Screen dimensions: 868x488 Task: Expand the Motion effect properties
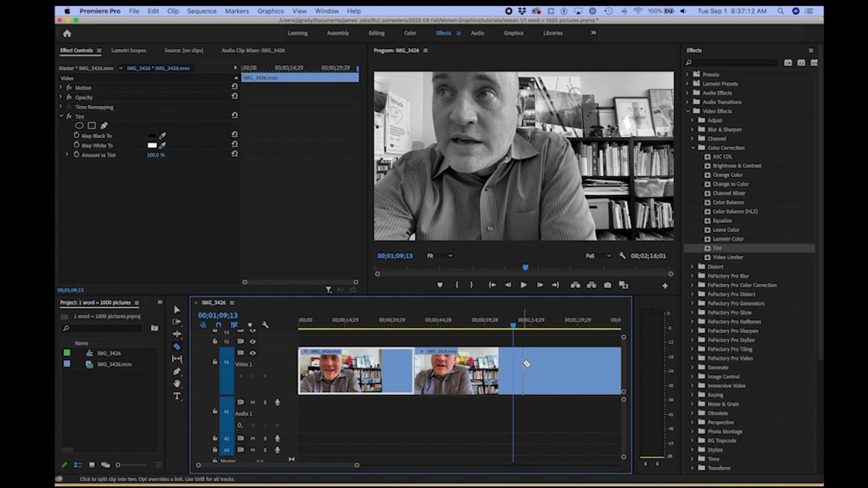pyautogui.click(x=61, y=87)
